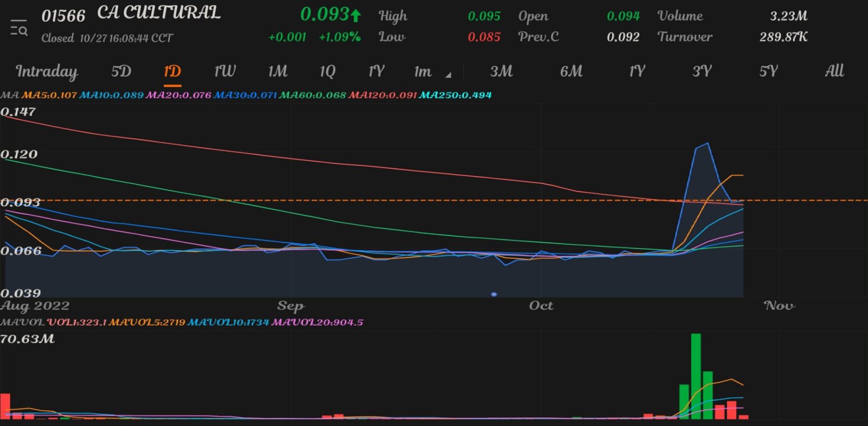
Task: Click the 0.093 dashed price line label
Action: tap(21, 202)
